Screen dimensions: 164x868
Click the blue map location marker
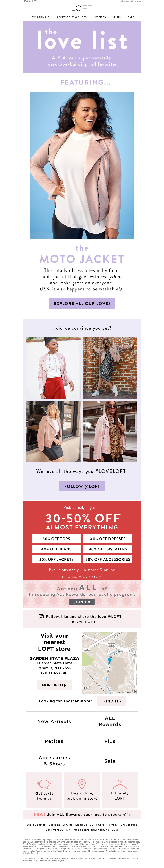(109, 660)
